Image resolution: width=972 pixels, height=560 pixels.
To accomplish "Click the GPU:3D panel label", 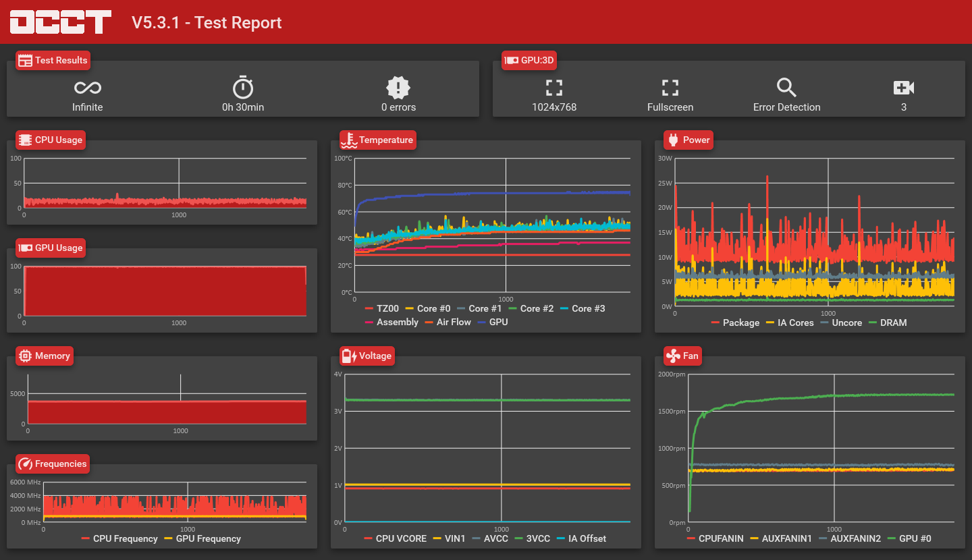I will 529,60.
